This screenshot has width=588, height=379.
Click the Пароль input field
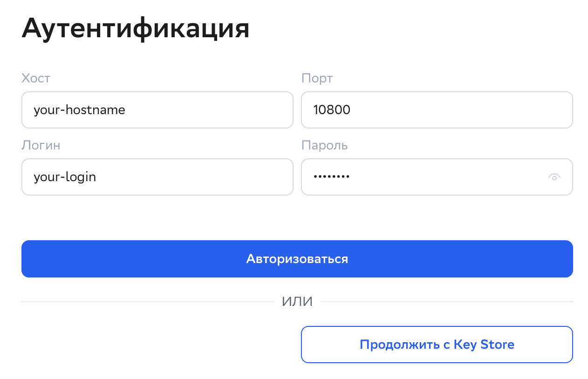point(419,177)
